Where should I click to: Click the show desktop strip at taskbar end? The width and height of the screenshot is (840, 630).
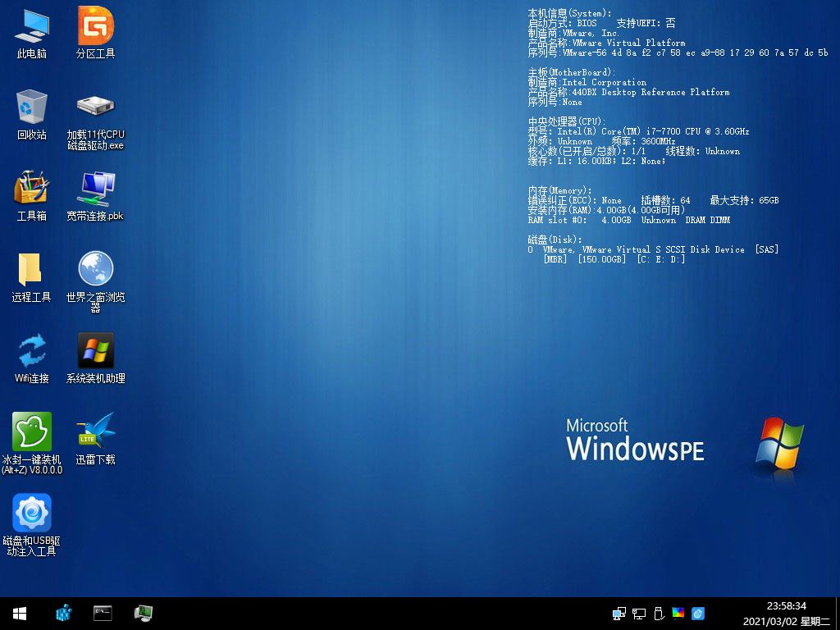coord(838,614)
